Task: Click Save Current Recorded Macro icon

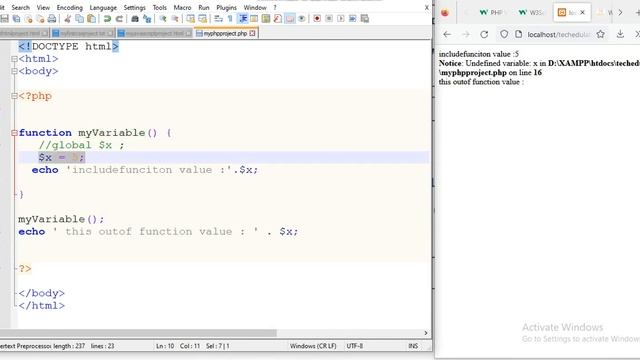Action: pos(365,19)
